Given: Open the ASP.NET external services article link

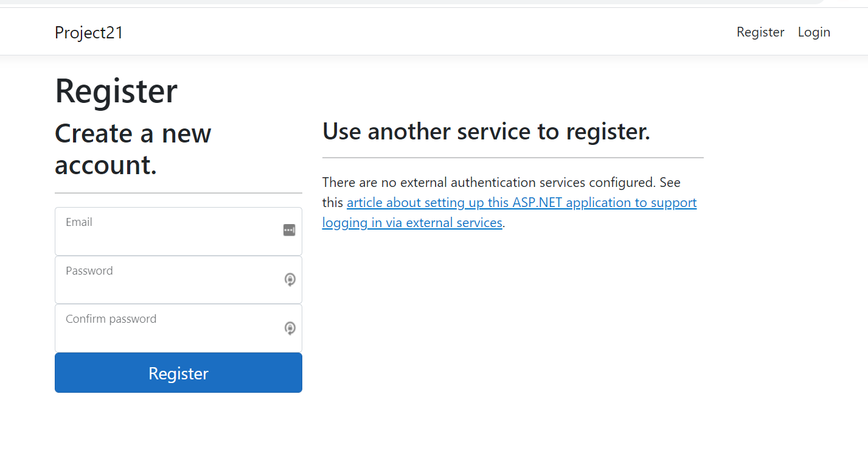Looking at the screenshot, I should 521,202.
